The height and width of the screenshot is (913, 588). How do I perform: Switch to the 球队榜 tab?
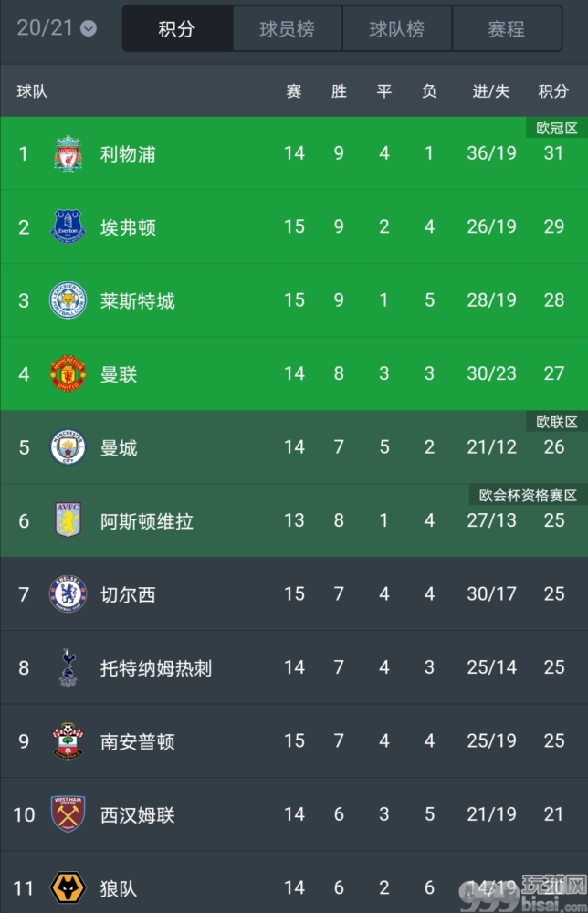tap(397, 28)
